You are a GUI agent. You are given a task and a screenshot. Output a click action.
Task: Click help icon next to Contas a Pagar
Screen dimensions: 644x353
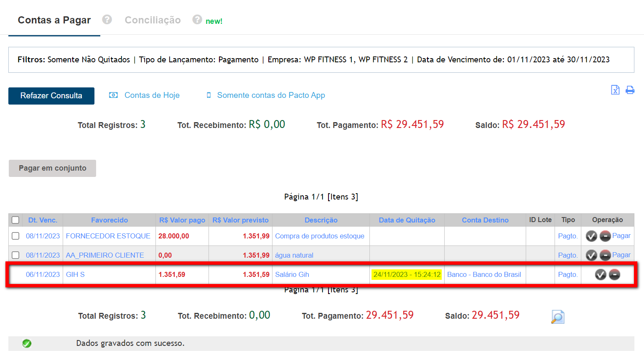click(107, 20)
